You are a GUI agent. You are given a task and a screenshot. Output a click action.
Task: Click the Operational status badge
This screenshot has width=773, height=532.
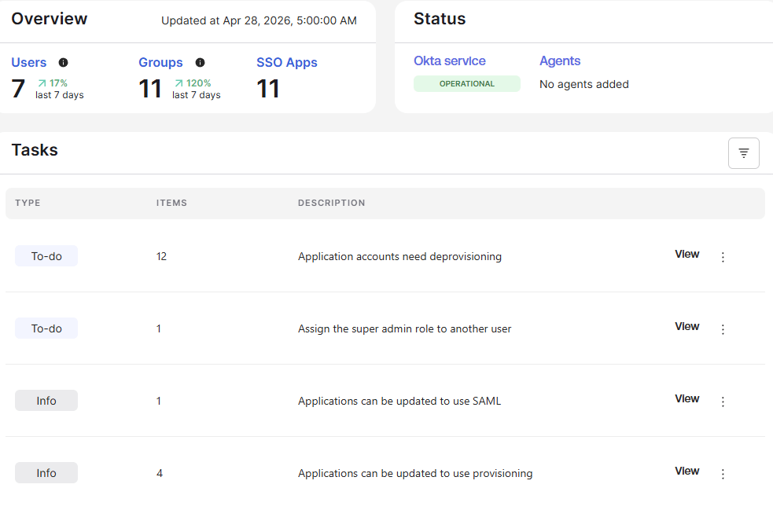click(467, 84)
